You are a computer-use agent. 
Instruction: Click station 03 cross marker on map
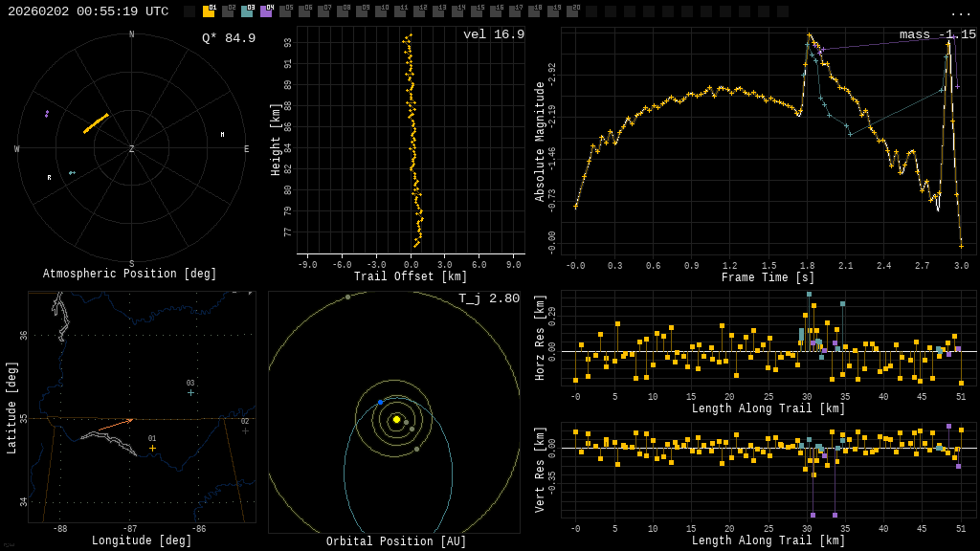tap(190, 392)
